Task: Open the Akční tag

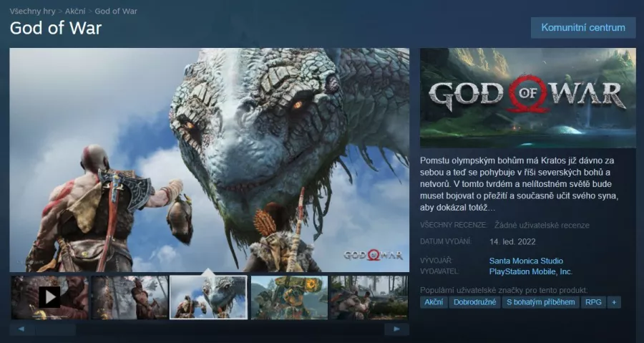Action: pos(434,302)
